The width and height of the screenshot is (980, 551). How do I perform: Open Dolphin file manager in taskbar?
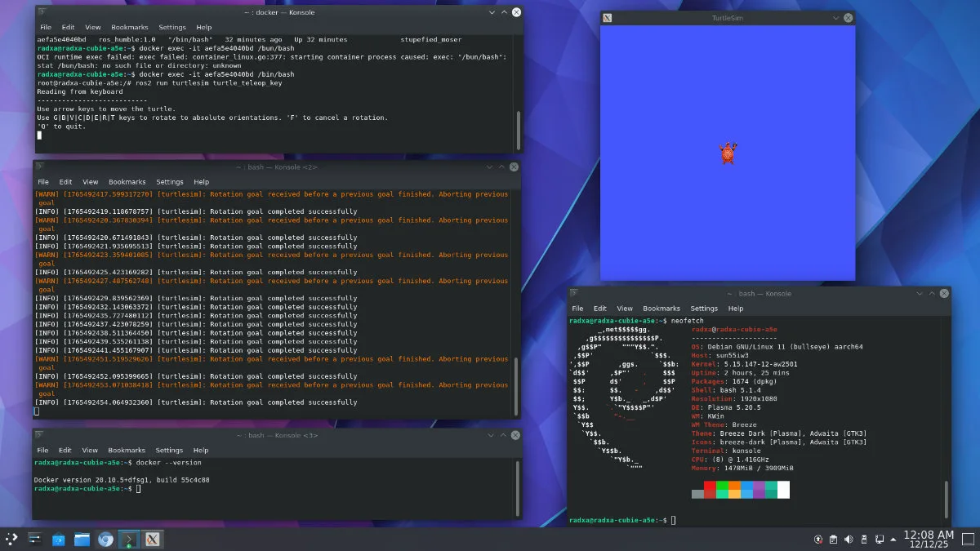(x=82, y=539)
